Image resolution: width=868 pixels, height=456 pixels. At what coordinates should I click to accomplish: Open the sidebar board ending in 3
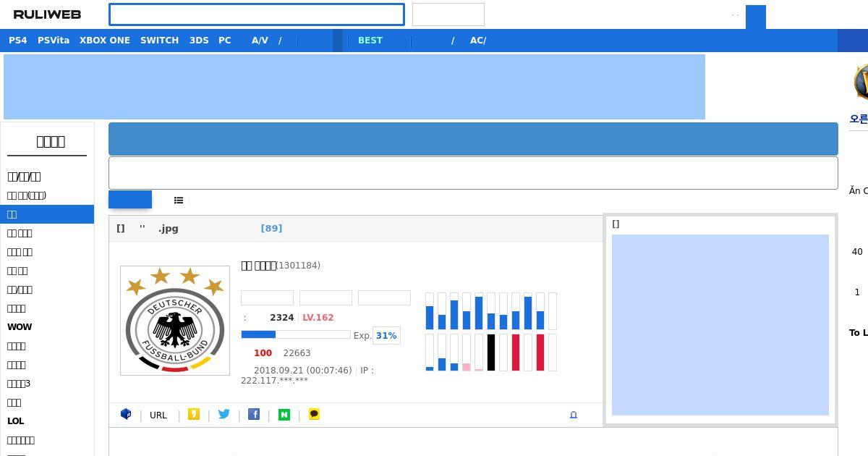[19, 384]
